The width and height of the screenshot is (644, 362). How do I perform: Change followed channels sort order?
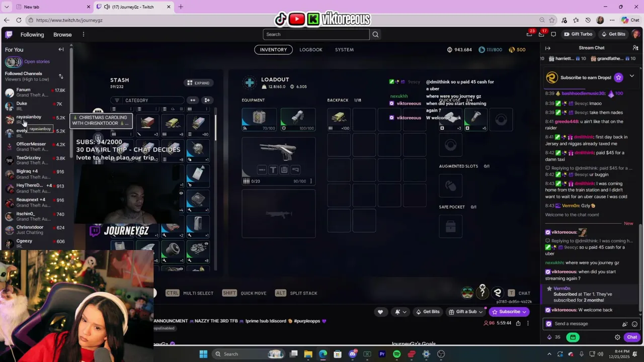coord(61,76)
